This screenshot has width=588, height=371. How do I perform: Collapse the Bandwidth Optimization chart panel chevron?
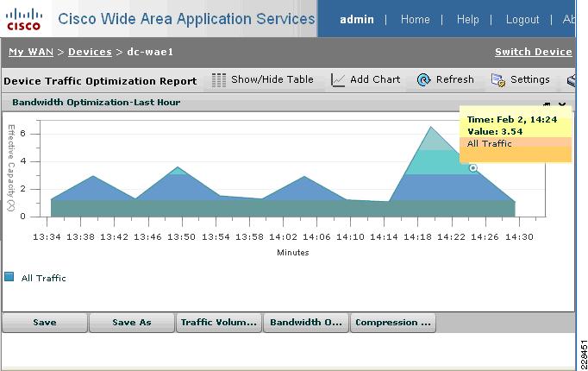(x=562, y=104)
